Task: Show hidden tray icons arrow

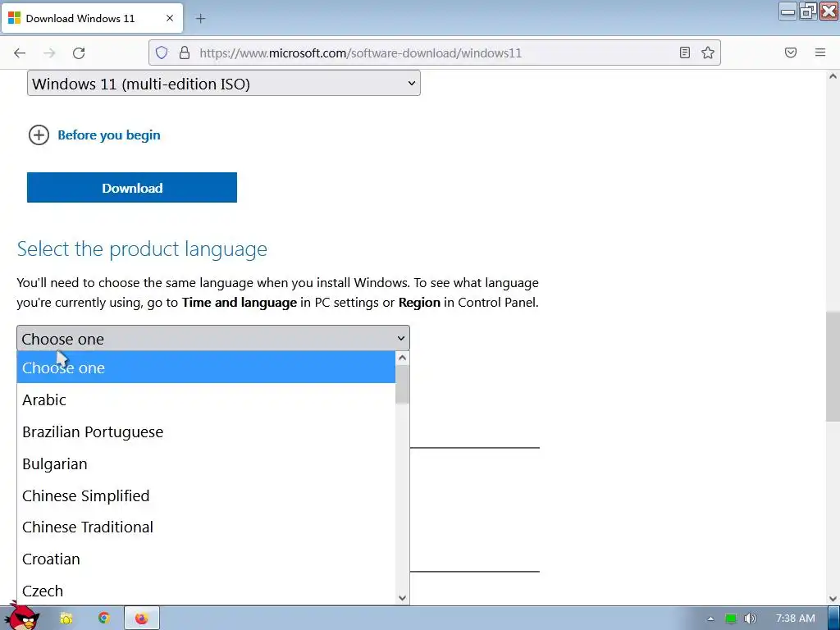Action: tap(710, 619)
